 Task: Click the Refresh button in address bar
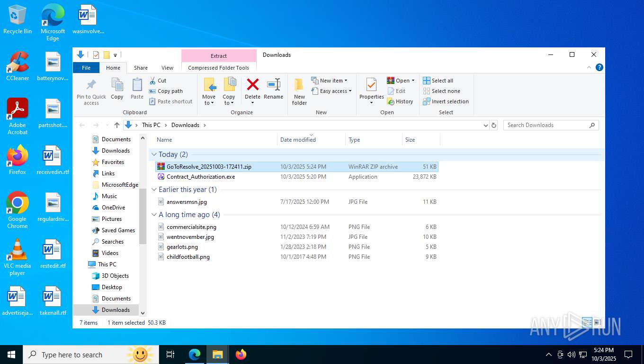coord(494,125)
